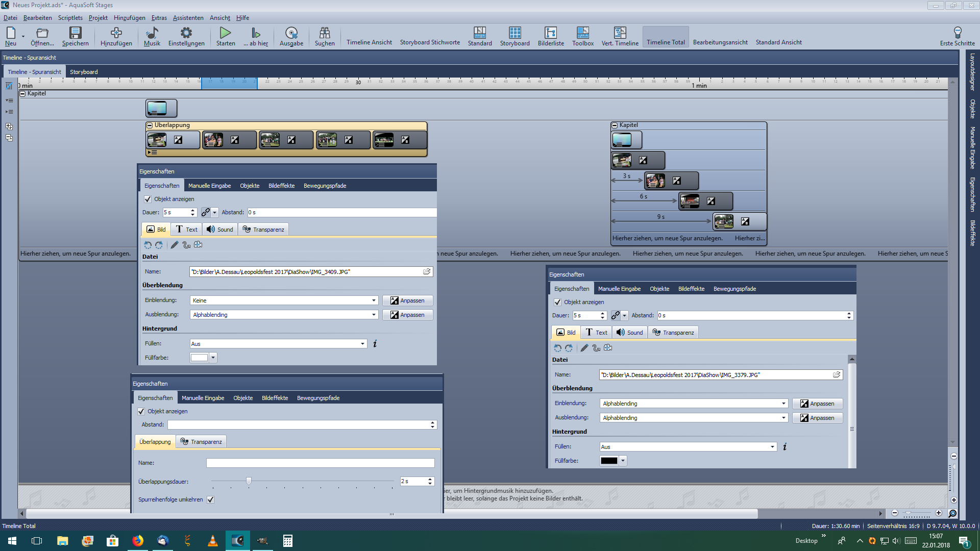
Task: Toggle Objekt anzeigen for IMG_3379.JPG panel
Action: (557, 302)
